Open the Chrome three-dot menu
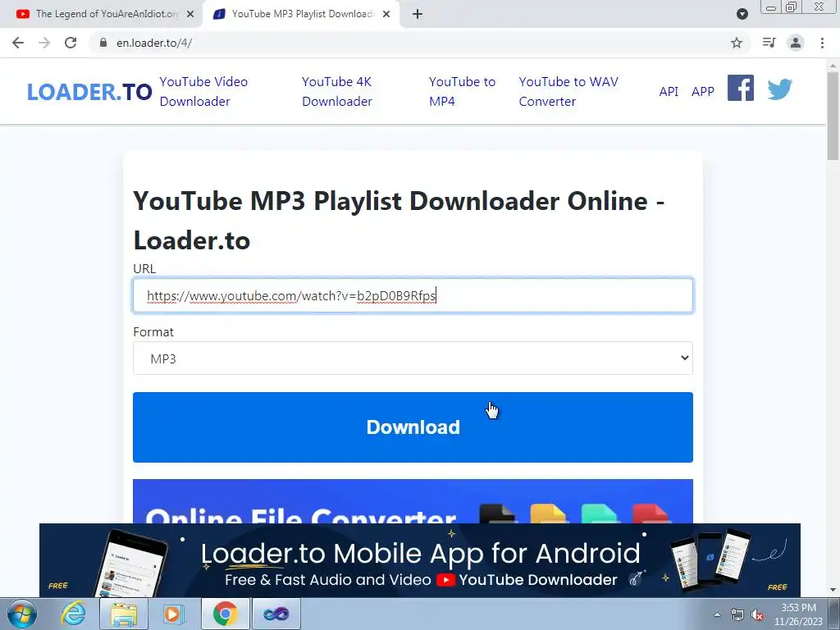 tap(822, 43)
